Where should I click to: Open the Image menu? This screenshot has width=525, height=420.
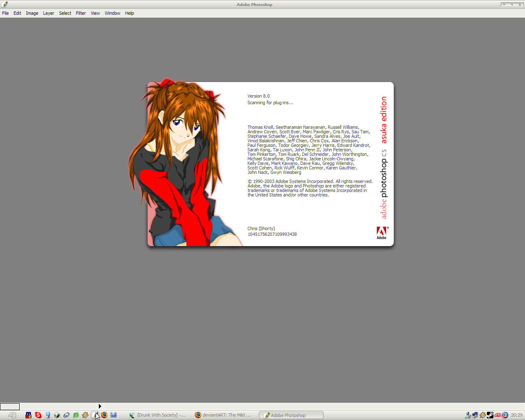(32, 13)
